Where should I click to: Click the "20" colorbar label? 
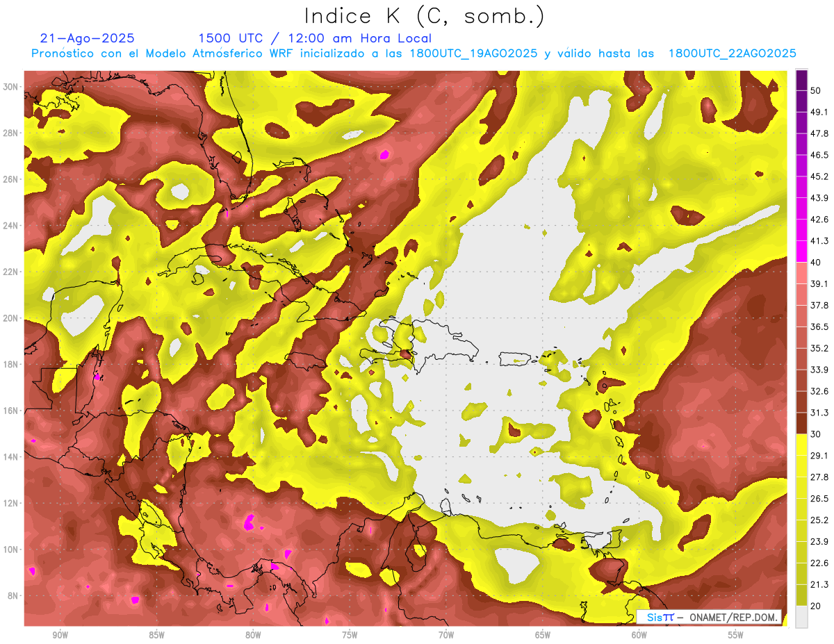pyautogui.click(x=817, y=606)
